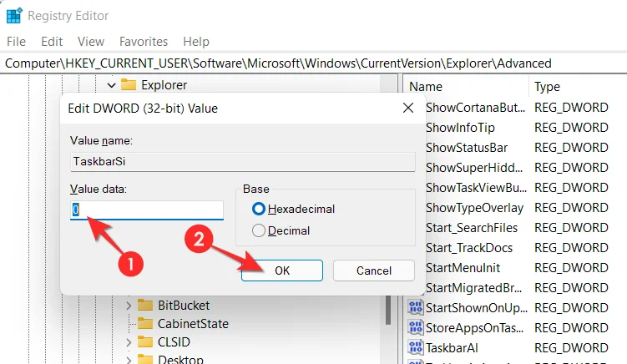Select the StoreAppsOnTas... value name

[475, 327]
